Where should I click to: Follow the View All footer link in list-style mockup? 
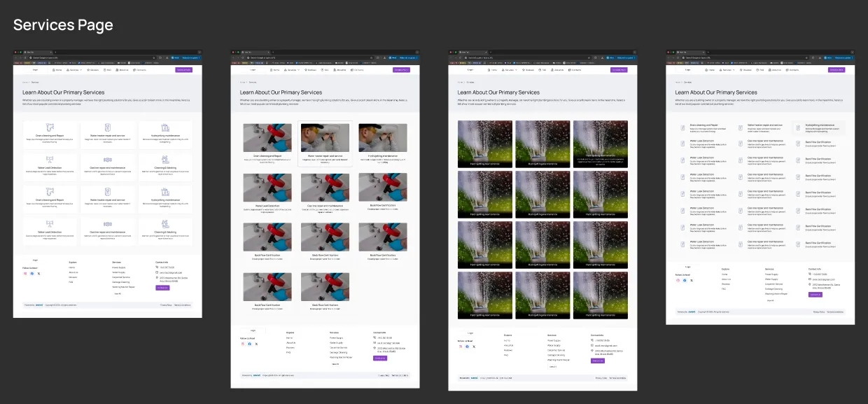[771, 300]
